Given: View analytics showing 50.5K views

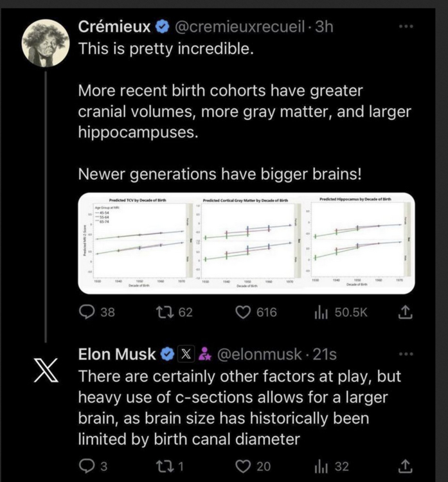Looking at the screenshot, I should click(319, 312).
